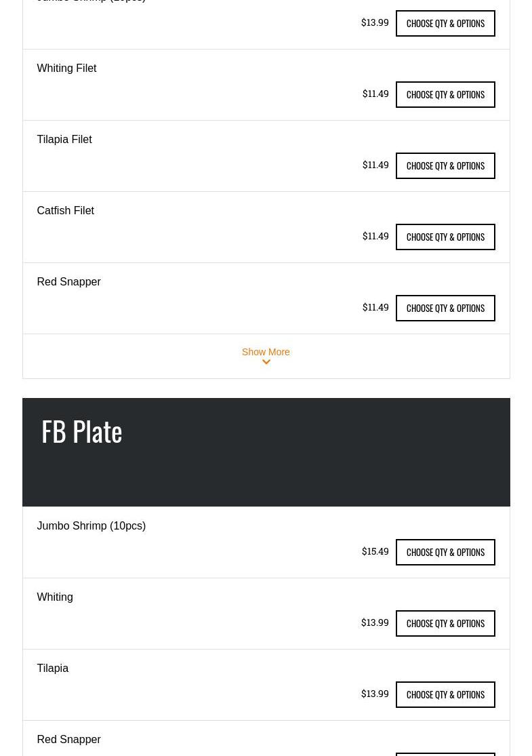Choose qty & options for Tilapia Filet
532x756 pixels.
445,165
